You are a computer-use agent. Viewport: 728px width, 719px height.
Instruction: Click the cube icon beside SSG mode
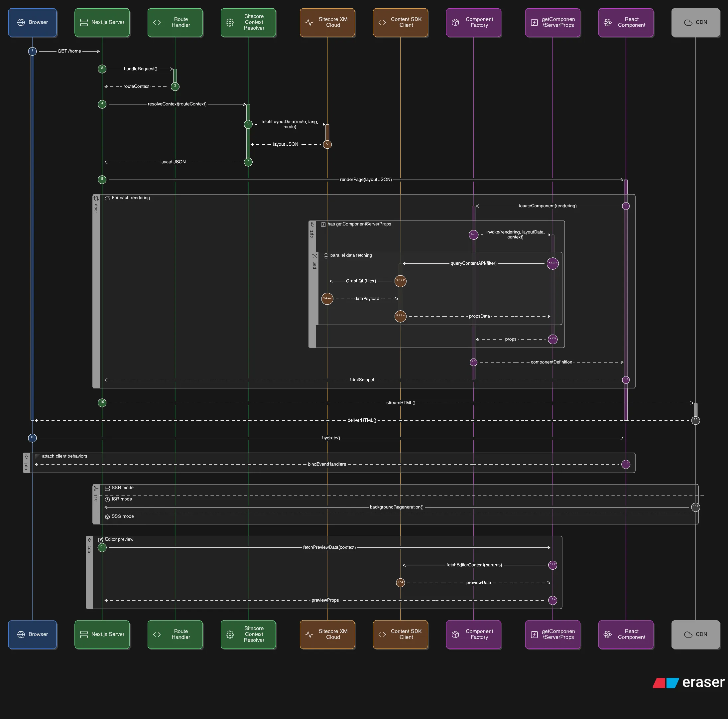pyautogui.click(x=107, y=516)
